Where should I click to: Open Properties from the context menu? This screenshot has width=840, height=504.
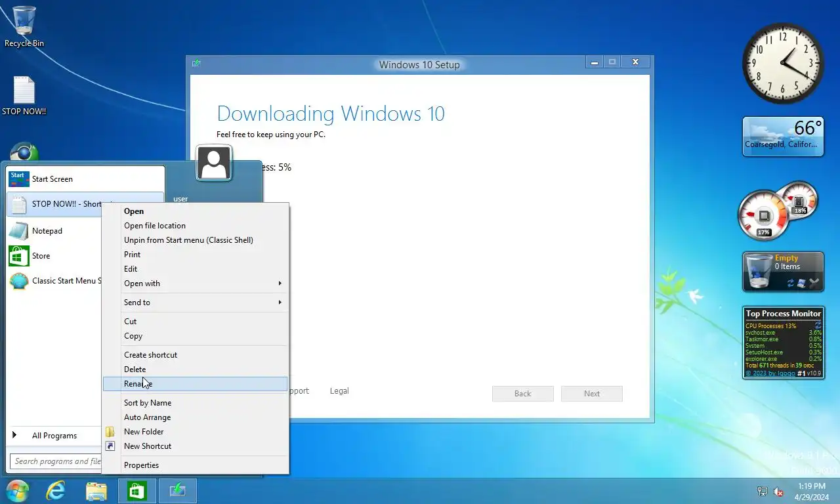click(196, 465)
